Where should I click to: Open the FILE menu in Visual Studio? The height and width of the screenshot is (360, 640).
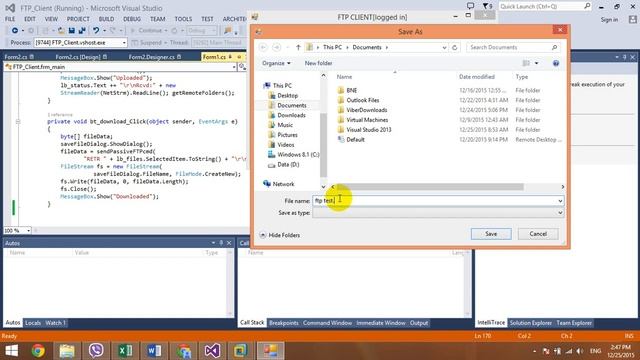[x=10, y=19]
